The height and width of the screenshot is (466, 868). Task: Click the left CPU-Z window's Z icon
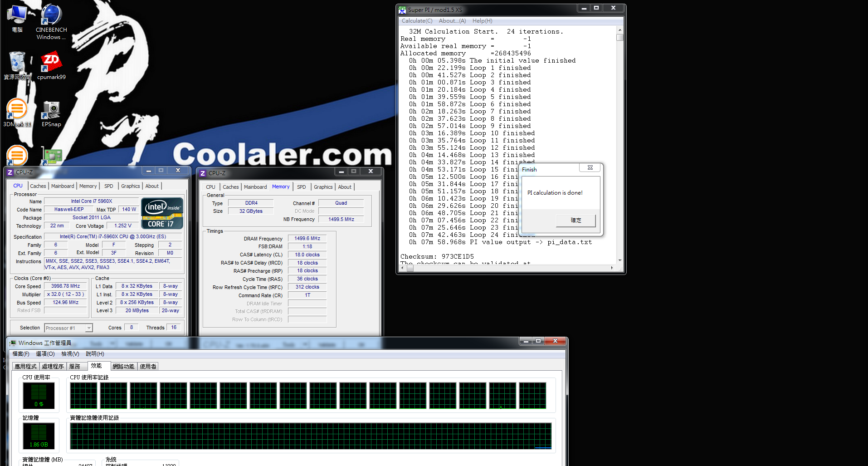point(10,172)
